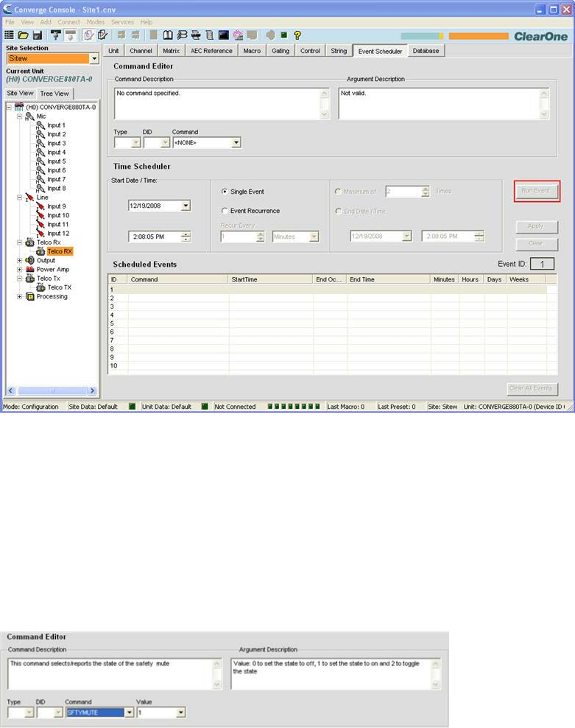Viewport: 575px width, 728px height.
Task: Click the green indicator beside Unit Data: Default
Action: point(205,406)
